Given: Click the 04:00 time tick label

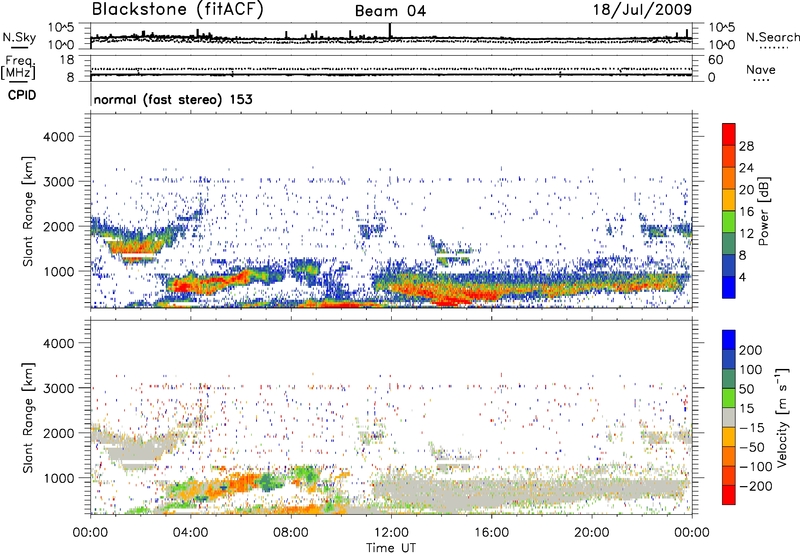Looking at the screenshot, I should [190, 533].
